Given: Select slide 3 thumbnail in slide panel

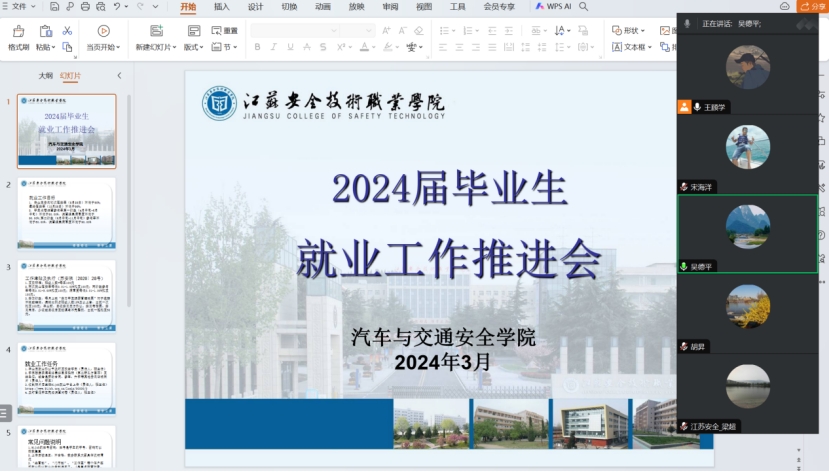Looking at the screenshot, I should pos(66,296).
